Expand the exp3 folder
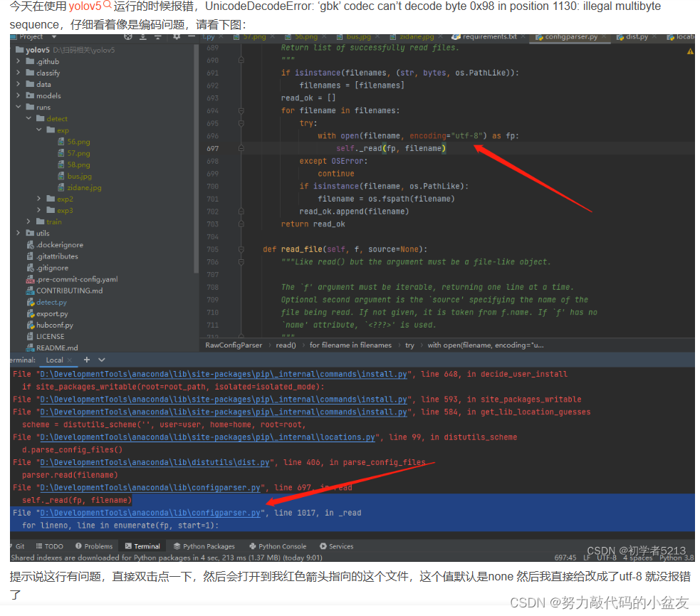Image resolution: width=700 pixels, height=616 pixels. pyautogui.click(x=39, y=210)
